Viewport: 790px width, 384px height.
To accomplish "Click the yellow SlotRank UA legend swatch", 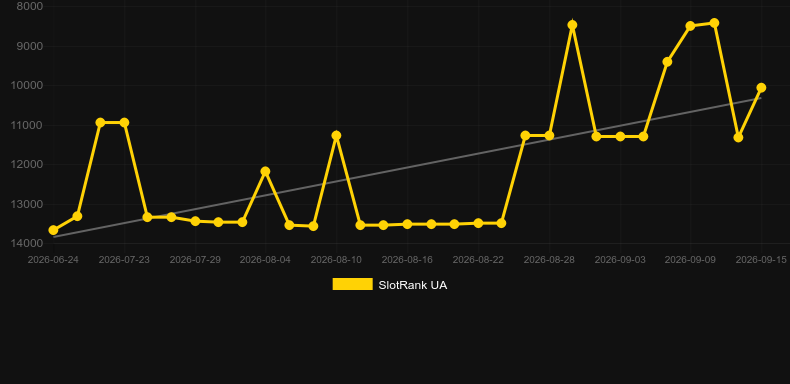I will point(353,284).
